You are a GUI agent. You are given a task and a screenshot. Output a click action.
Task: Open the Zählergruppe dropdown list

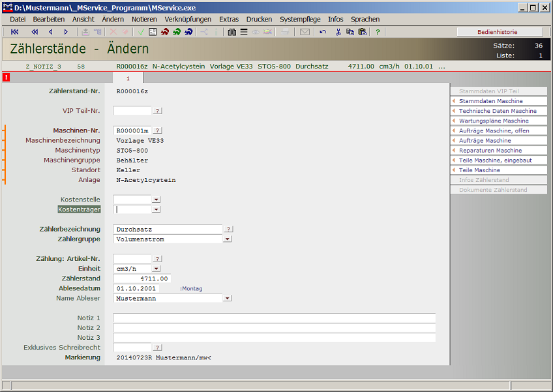(x=227, y=239)
